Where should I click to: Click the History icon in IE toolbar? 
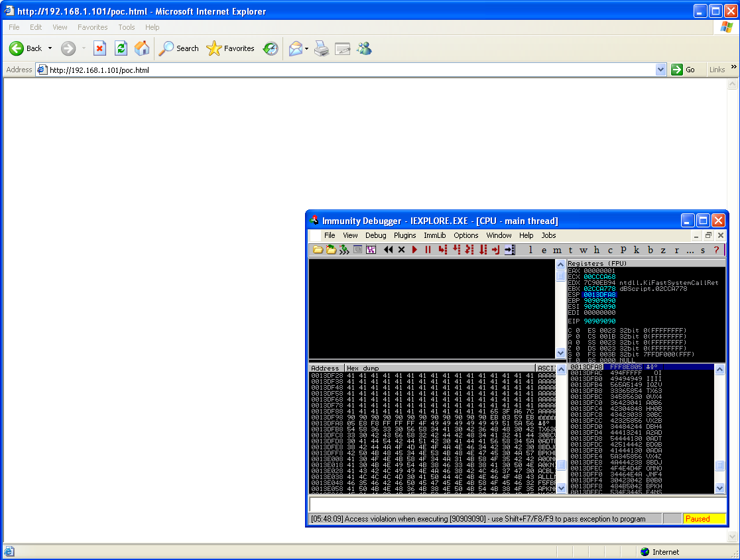[x=271, y=48]
